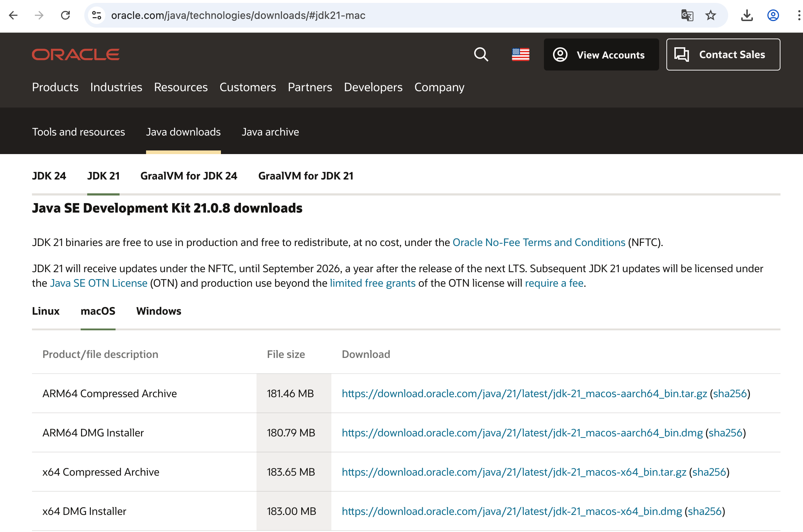The height and width of the screenshot is (532, 803).
Task: Bookmark this page with star icon
Action: click(710, 15)
